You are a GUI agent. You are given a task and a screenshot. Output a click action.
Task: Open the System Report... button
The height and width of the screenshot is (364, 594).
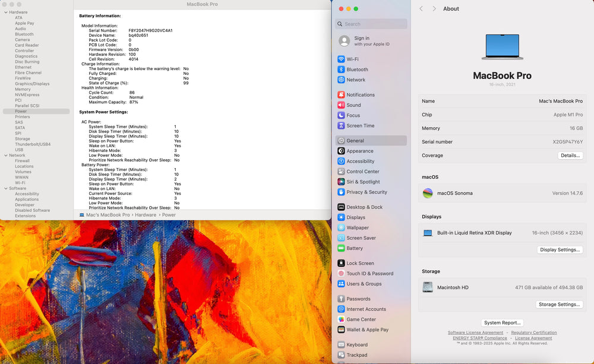(x=503, y=322)
